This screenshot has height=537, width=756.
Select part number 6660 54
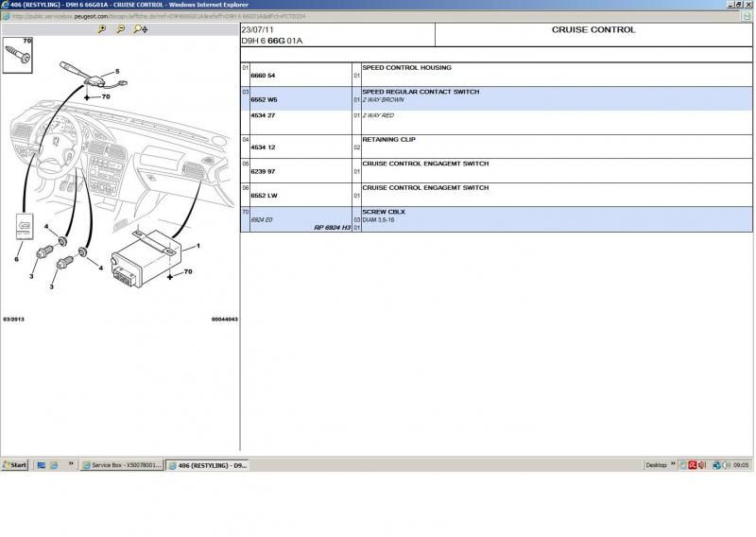pos(263,76)
